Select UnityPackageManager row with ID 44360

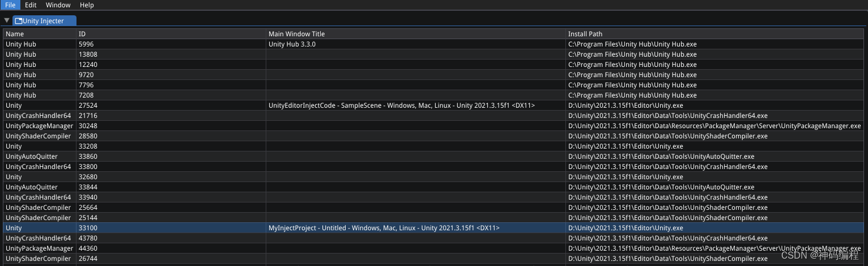point(433,248)
